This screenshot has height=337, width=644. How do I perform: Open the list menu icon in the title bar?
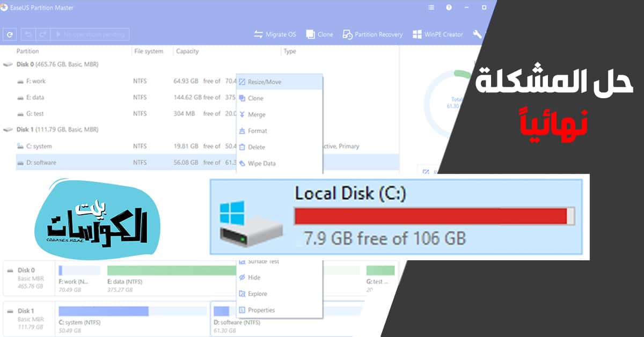pos(431,8)
